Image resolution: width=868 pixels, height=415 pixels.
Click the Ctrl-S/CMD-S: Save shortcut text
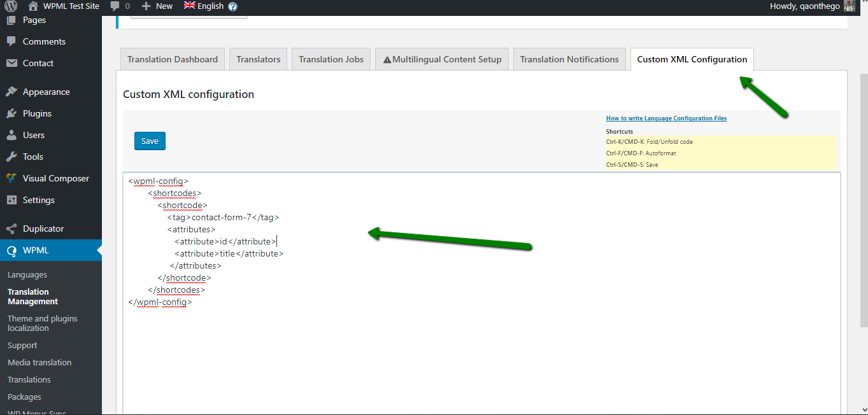pos(632,165)
